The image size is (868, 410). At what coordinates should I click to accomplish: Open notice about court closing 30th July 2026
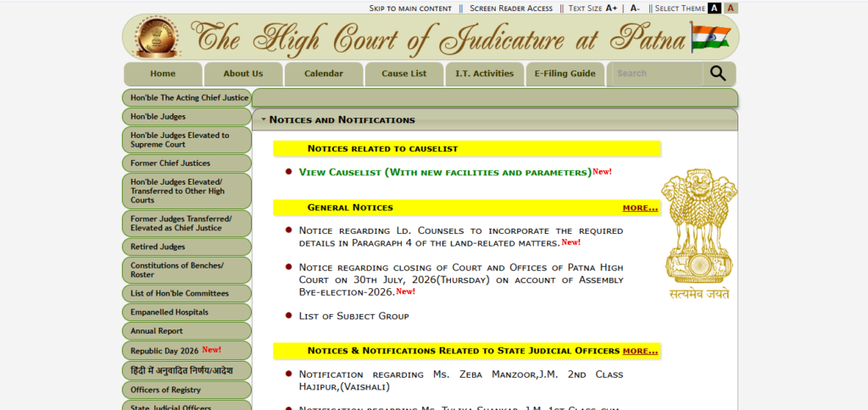(460, 279)
